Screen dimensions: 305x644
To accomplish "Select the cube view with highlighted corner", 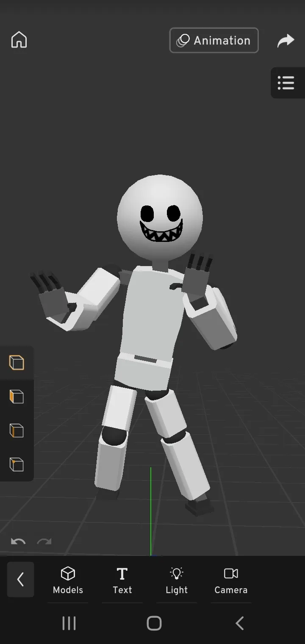I will (17, 465).
